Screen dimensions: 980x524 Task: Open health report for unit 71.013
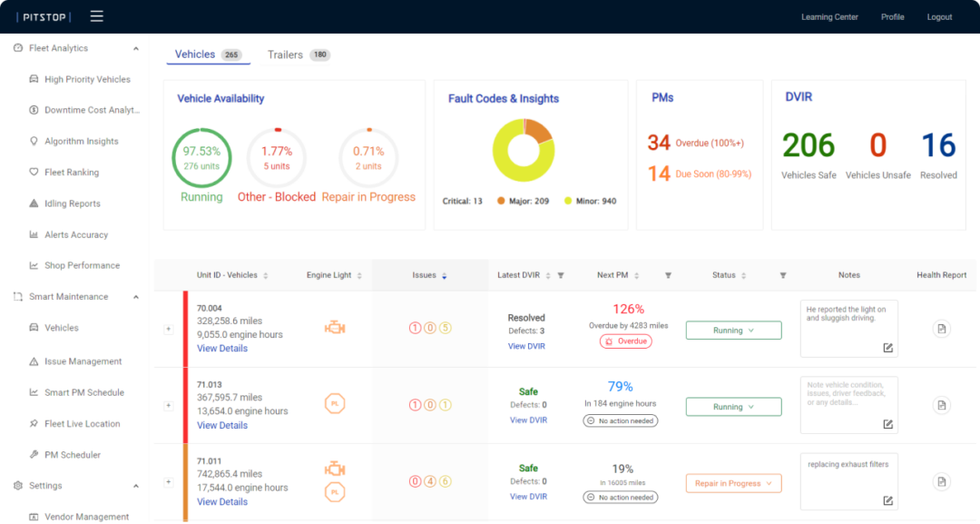point(941,405)
